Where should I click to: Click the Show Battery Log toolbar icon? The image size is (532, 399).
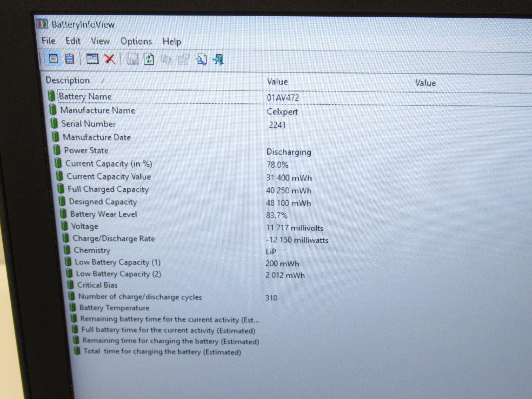pyautogui.click(x=69, y=59)
